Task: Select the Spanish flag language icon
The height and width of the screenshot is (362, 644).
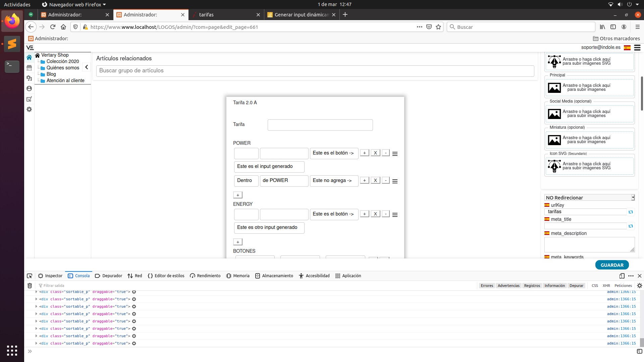Action: tap(627, 48)
